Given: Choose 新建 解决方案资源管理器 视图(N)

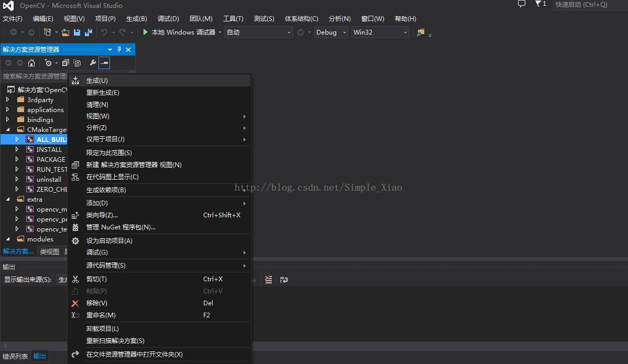Looking at the screenshot, I should click(x=159, y=164).
